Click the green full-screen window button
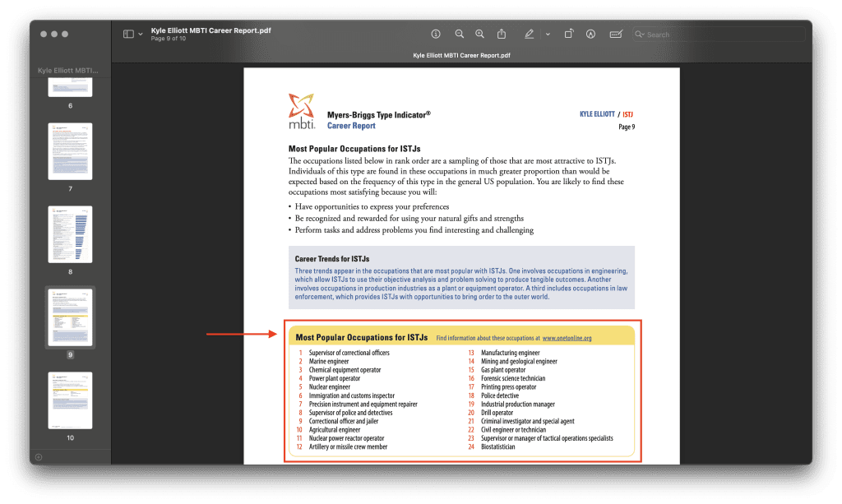 point(76,35)
